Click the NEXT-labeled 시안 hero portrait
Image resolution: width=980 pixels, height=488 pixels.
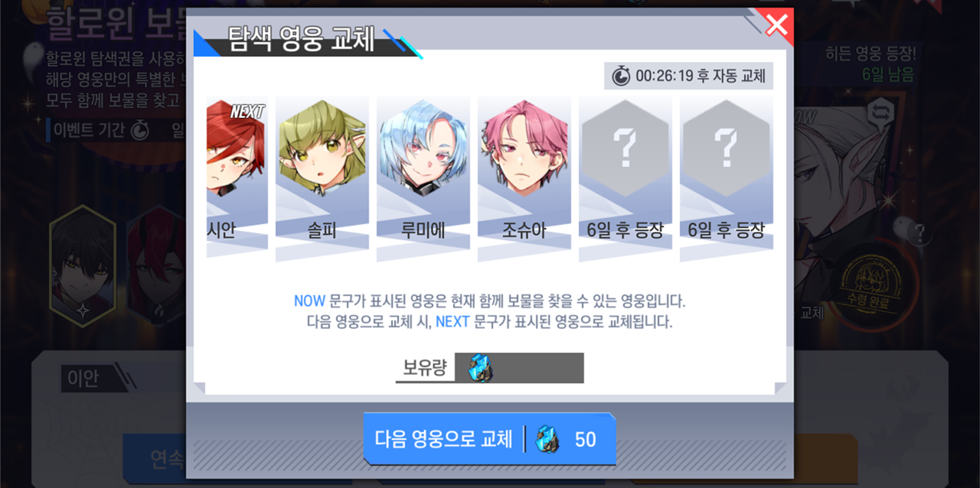[x=236, y=150]
